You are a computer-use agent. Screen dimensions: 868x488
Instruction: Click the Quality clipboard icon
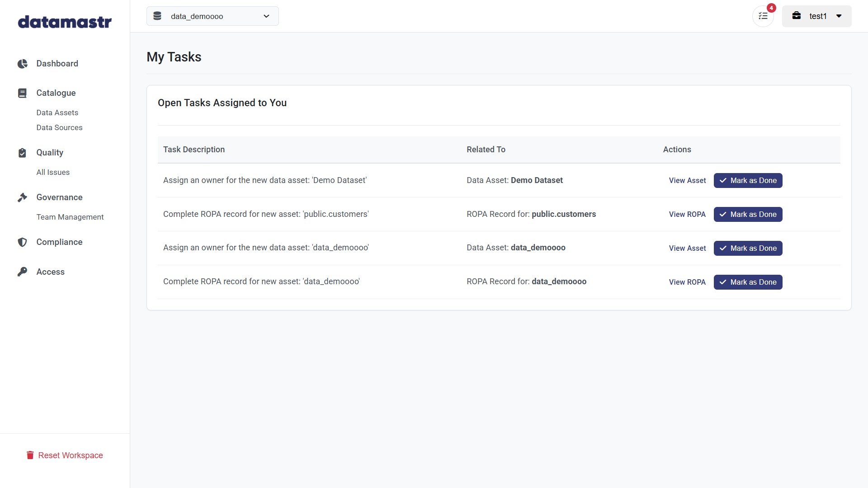pos(22,153)
